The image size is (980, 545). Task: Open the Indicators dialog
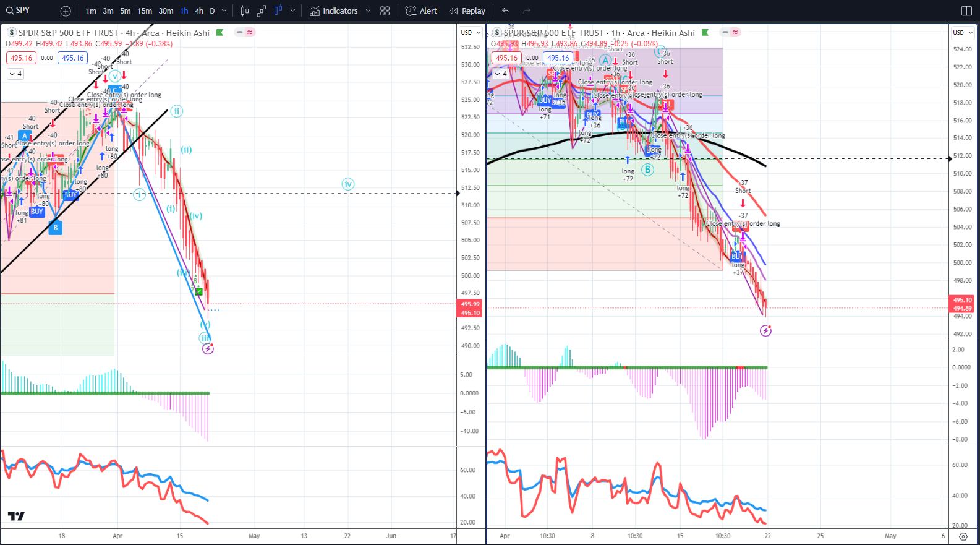(x=334, y=11)
